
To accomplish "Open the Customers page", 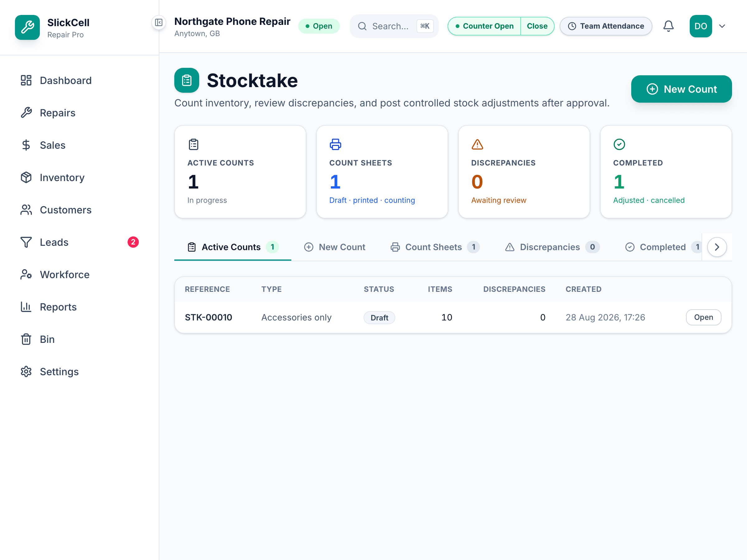I will pyautogui.click(x=79, y=210).
